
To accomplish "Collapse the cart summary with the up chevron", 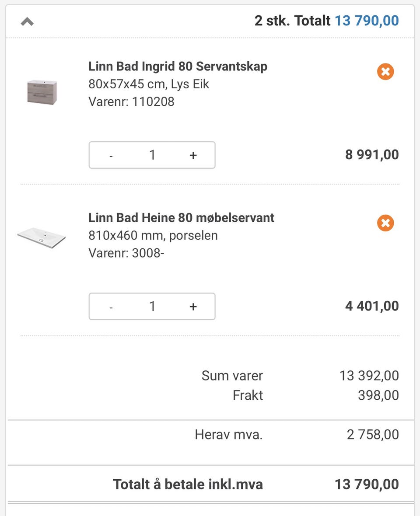I will [x=27, y=21].
